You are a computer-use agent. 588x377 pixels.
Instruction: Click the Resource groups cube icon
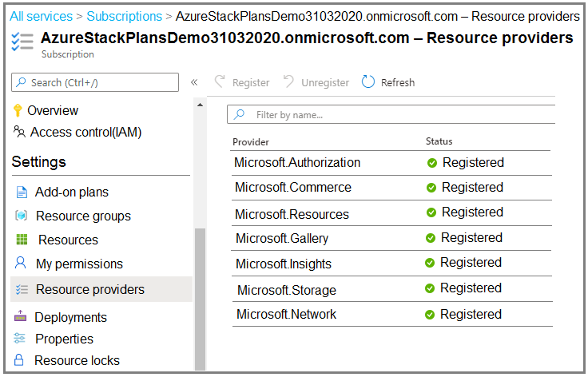tap(22, 216)
